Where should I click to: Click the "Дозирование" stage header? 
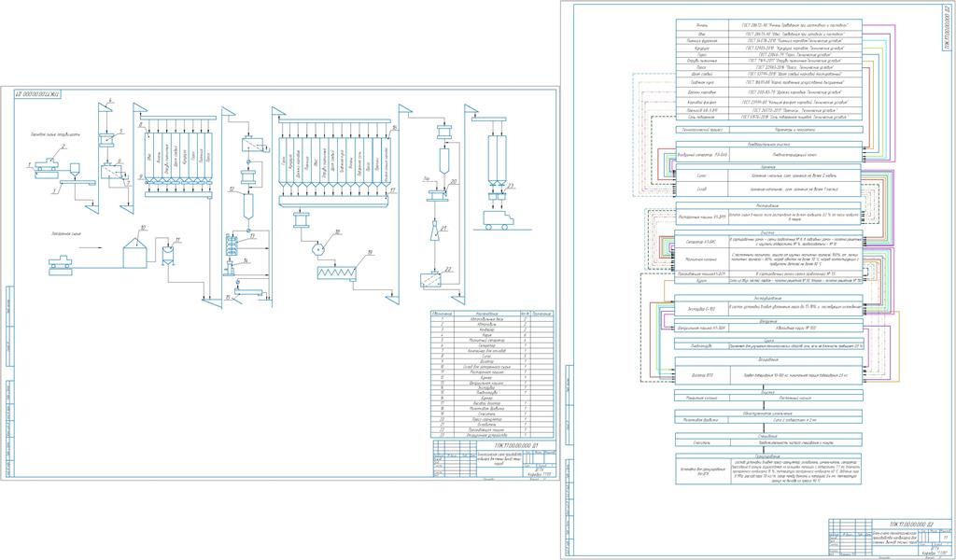(x=769, y=359)
